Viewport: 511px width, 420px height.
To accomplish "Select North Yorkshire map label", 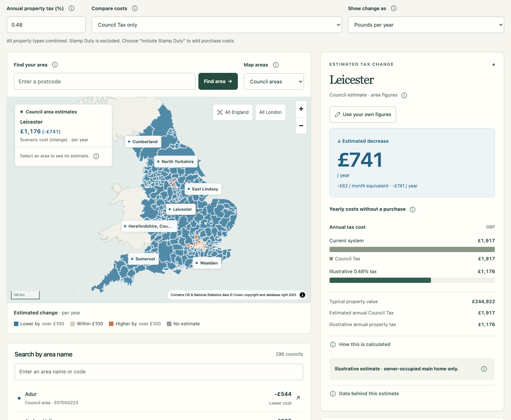I will (175, 162).
